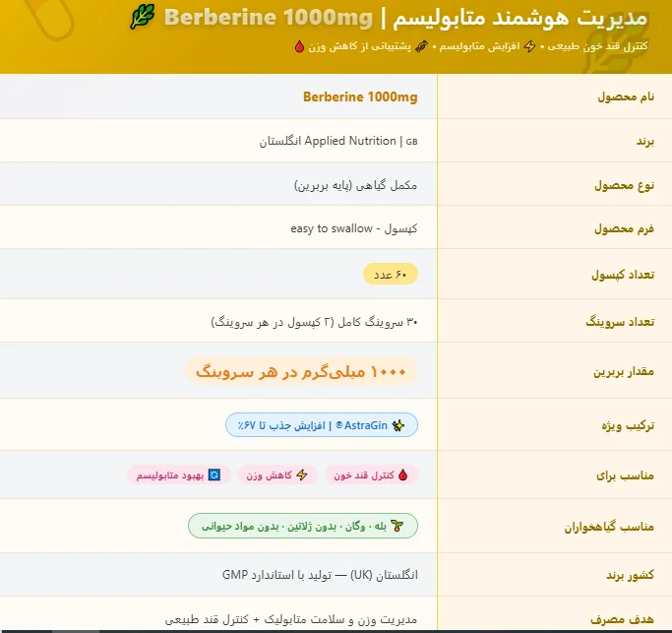Click the seedling icon in vegan badge
The width and height of the screenshot is (672, 633).
click(x=397, y=526)
